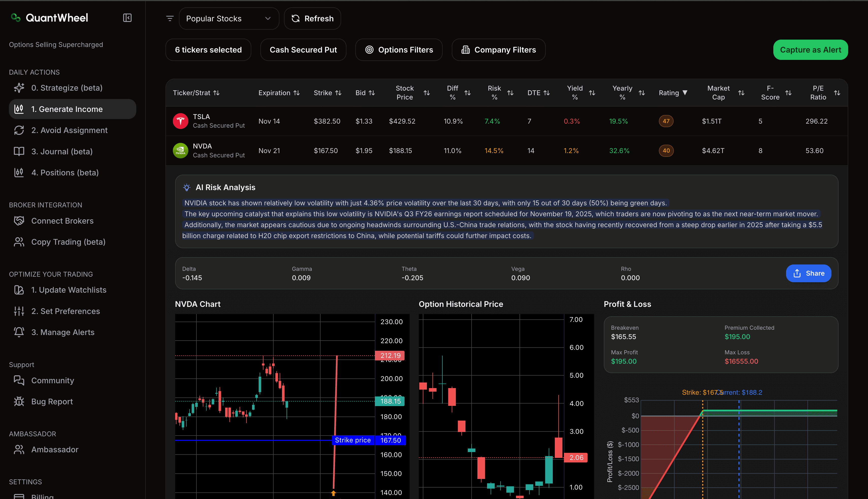Click Copy Trading users icon
The height and width of the screenshot is (499, 868).
19,242
